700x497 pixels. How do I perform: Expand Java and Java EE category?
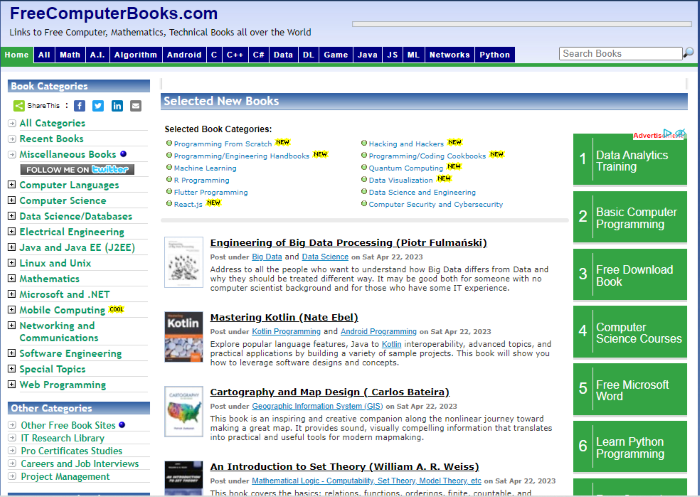click(12, 247)
